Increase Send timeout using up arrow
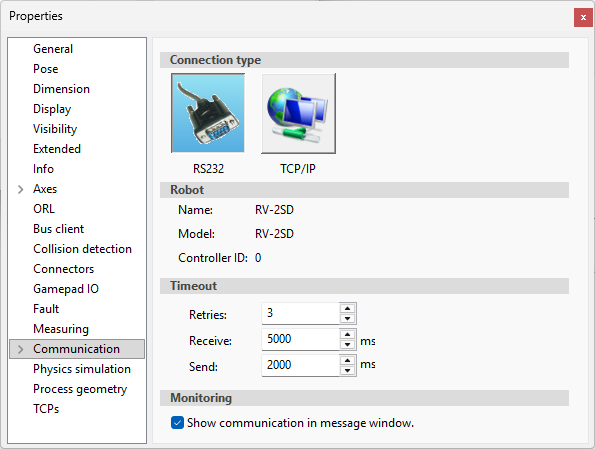This screenshot has height=449, width=595. 347,360
